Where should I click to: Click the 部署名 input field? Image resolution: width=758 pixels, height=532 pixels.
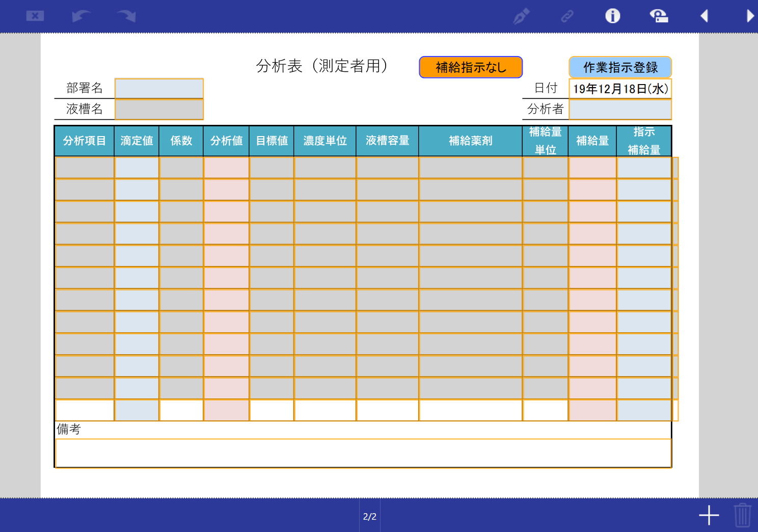(159, 88)
